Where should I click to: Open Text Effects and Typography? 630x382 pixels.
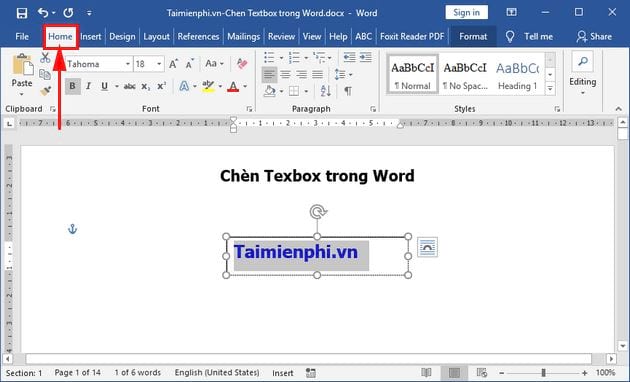tap(184, 86)
